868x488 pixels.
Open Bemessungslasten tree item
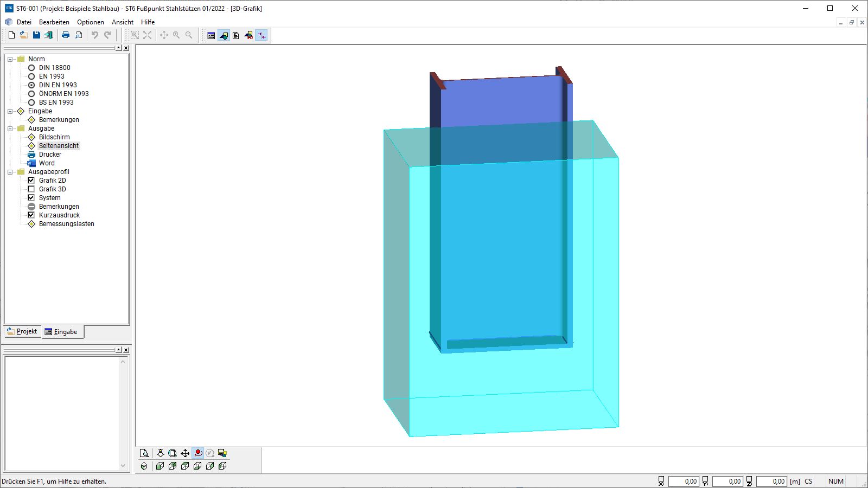coord(67,224)
